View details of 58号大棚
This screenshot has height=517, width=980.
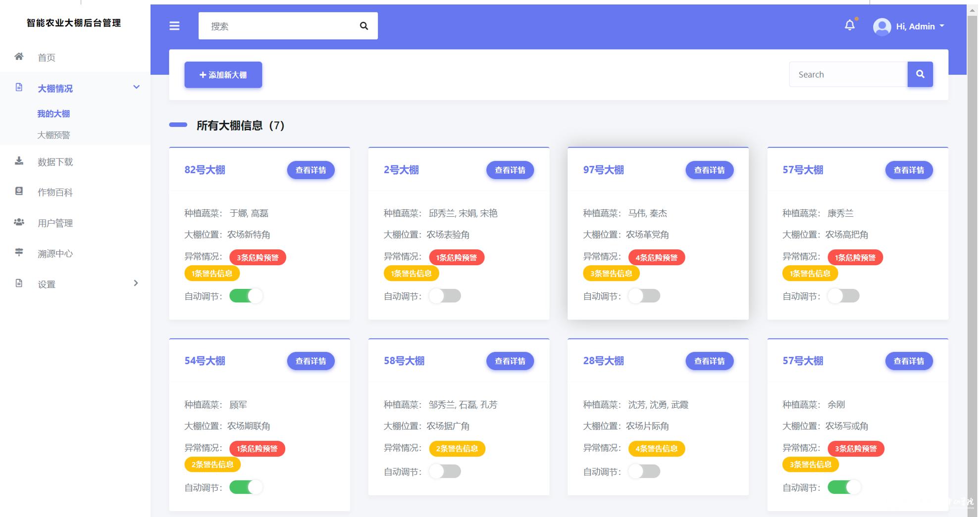510,361
